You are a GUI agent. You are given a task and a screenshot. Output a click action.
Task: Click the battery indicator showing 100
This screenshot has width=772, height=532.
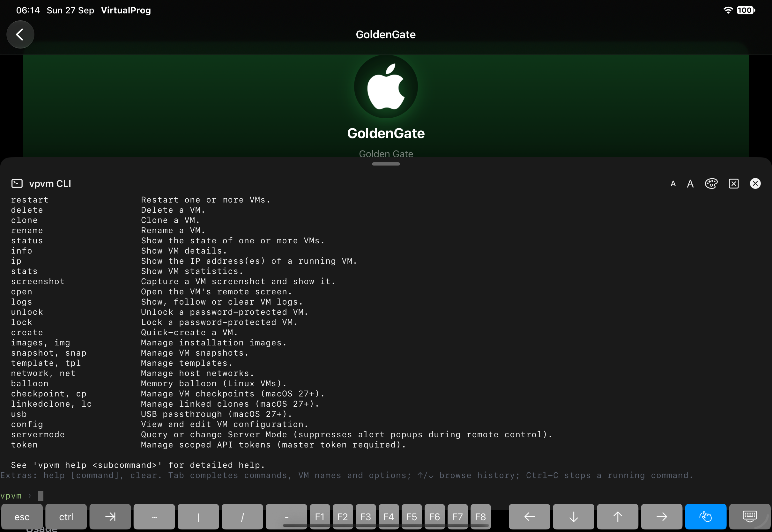tap(746, 10)
